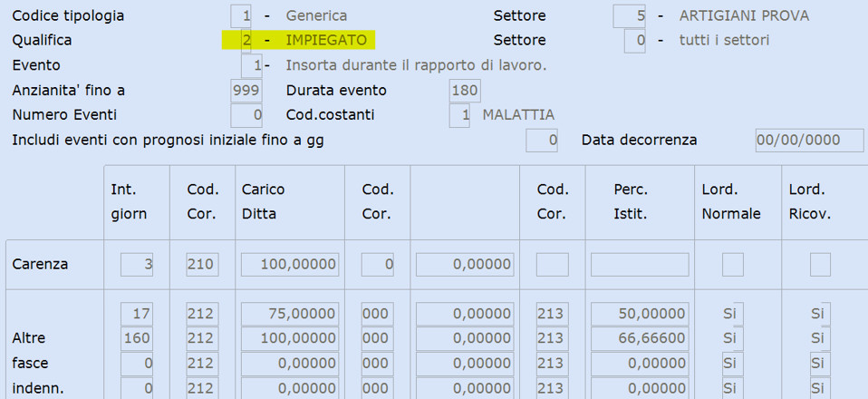Click the Codice tipologia code field

(241, 15)
